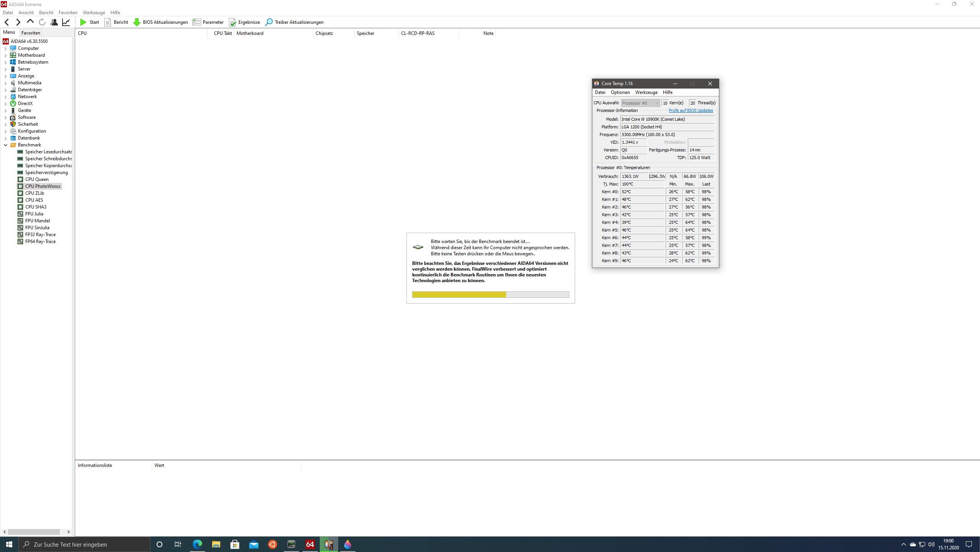Select CPU Queen benchmark item
Screen dimensions: 980x552
[37, 179]
